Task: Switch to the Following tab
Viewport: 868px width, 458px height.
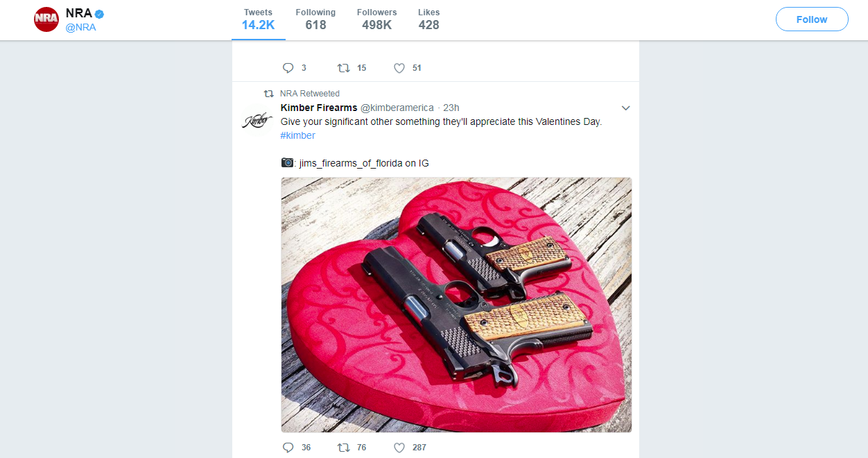Action: (315, 19)
